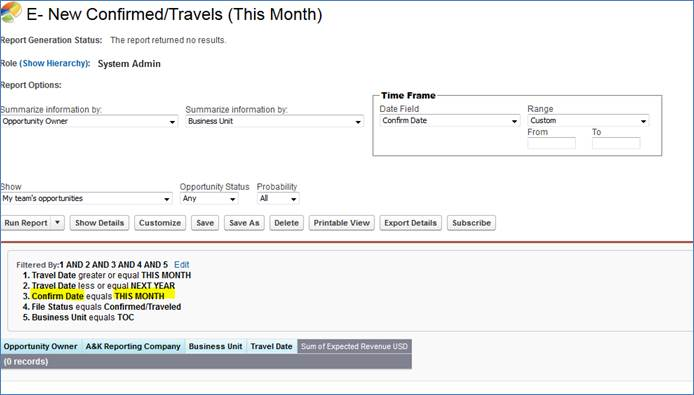The width and height of the screenshot is (694, 395).
Task: Click Save As button
Action: (244, 223)
